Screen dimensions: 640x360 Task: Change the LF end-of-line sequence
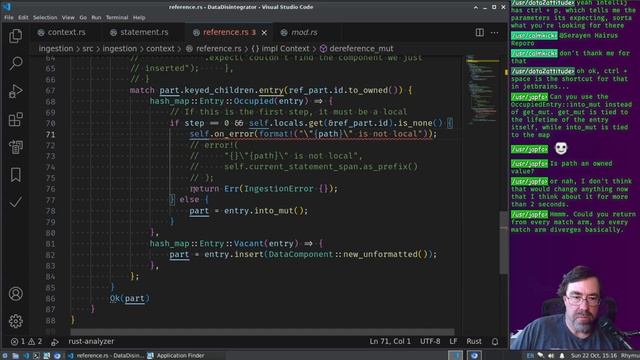click(x=453, y=341)
